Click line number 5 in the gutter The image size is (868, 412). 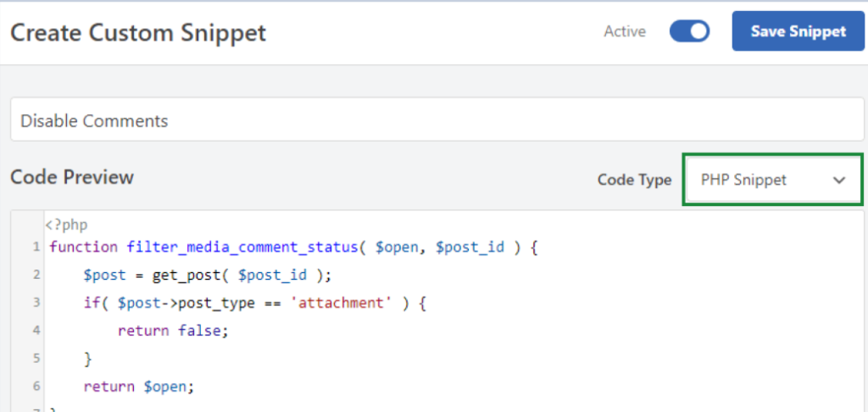36,359
